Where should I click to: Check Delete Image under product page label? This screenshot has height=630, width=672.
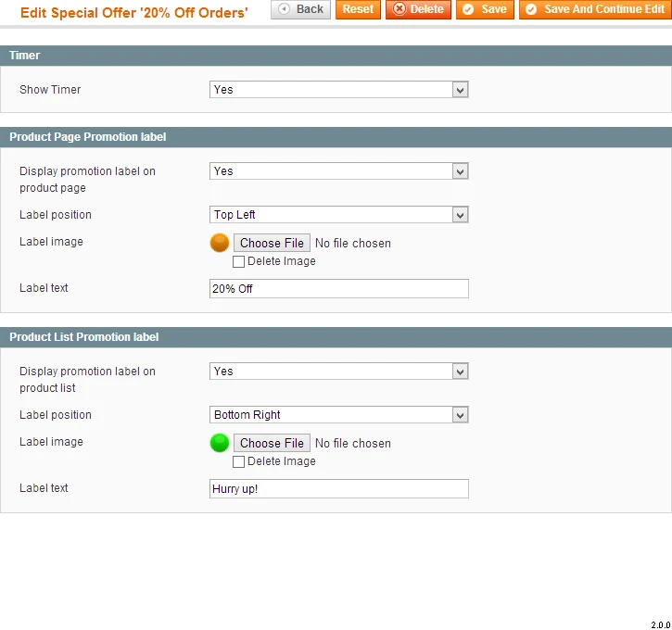(239, 262)
